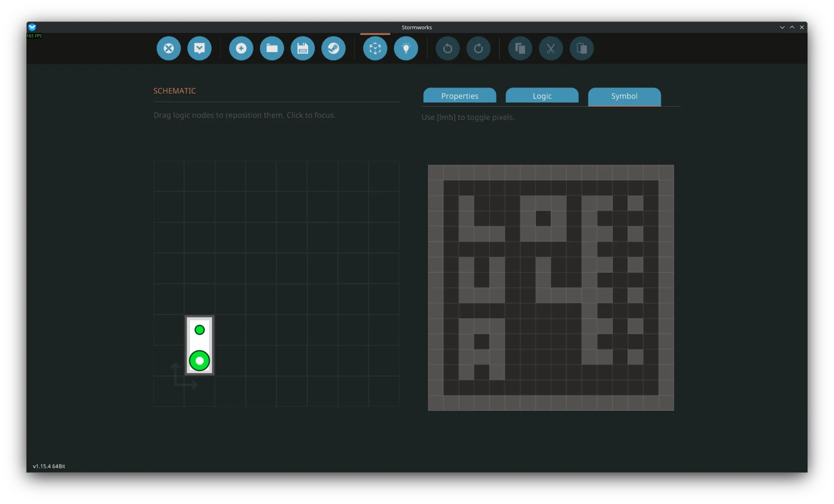Click the undo arrow icon
This screenshot has width=834, height=504.
[448, 48]
